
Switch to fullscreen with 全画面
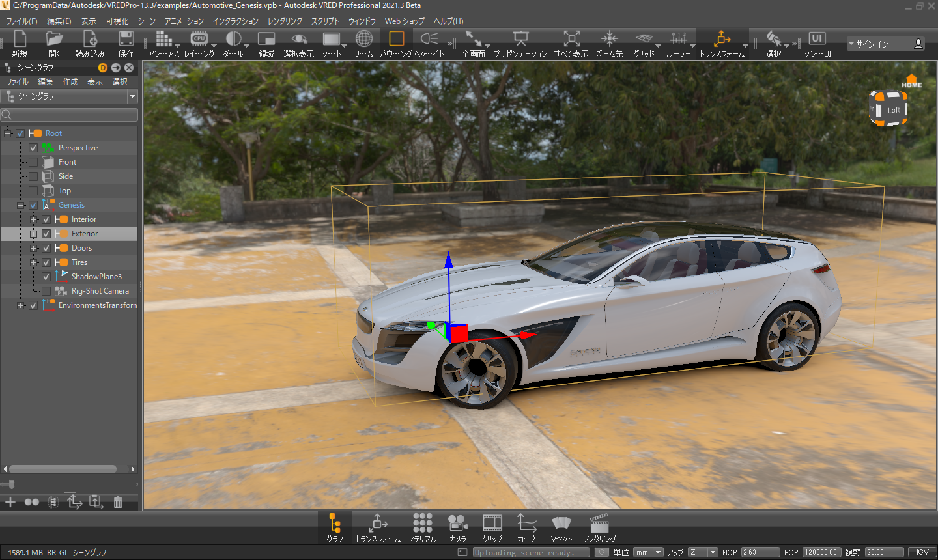tap(474, 44)
